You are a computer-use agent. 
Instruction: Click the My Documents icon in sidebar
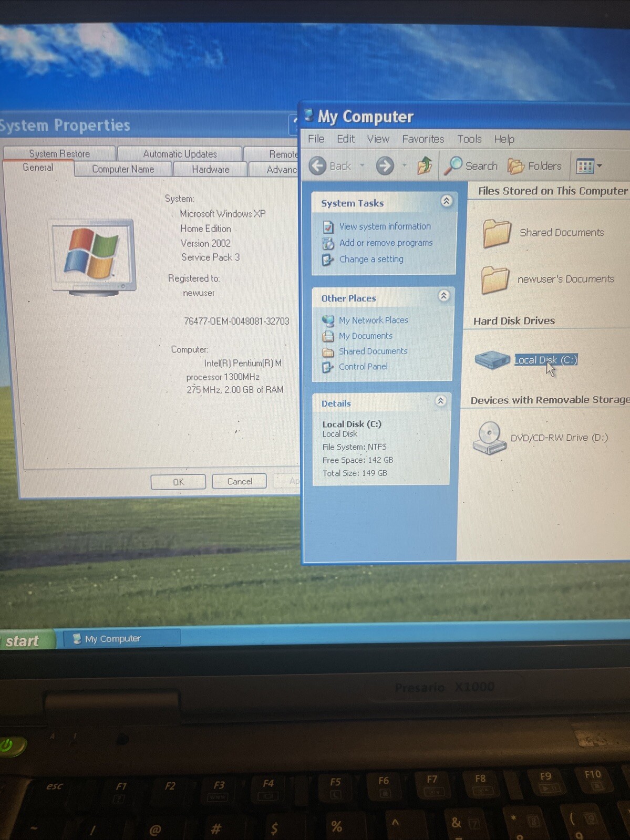pos(328,336)
